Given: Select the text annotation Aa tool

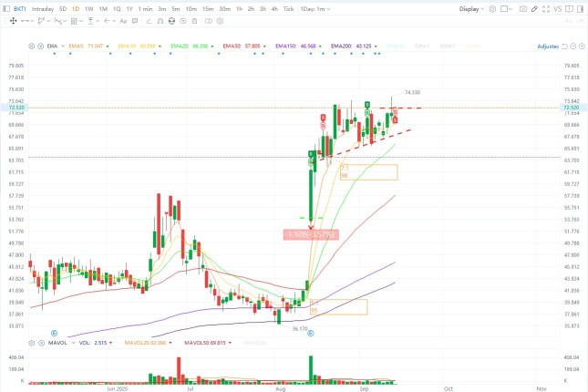Looking at the screenshot, I should [123, 21].
